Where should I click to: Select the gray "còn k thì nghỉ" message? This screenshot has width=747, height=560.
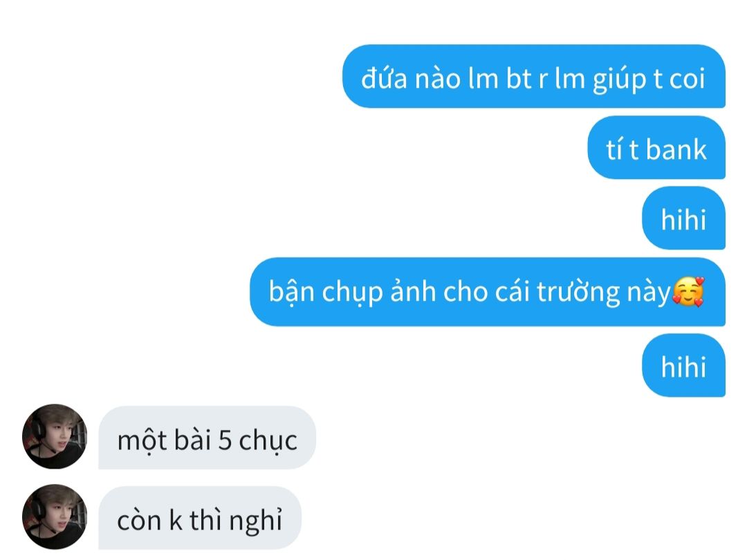click(x=200, y=518)
